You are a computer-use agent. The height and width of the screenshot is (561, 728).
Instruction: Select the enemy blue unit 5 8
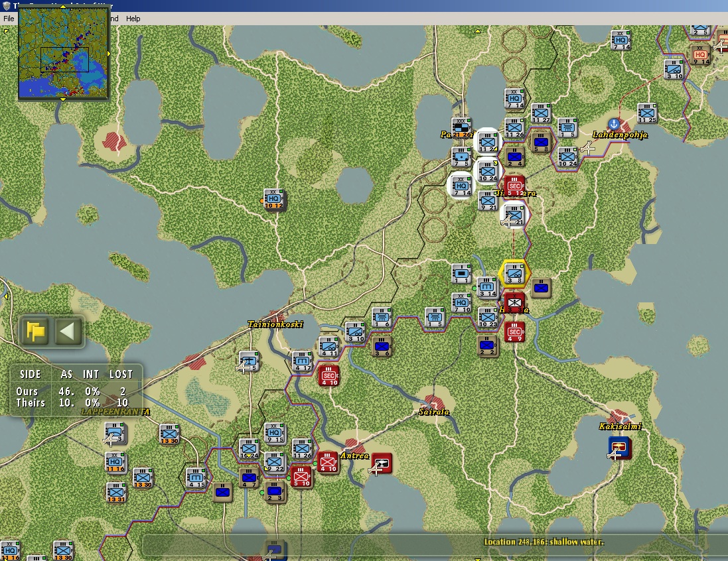click(x=541, y=143)
